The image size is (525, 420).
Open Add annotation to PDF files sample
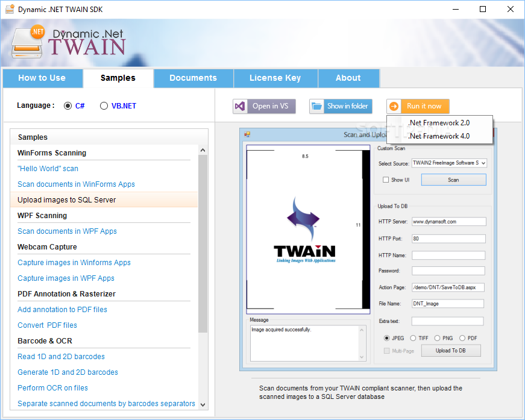pos(62,310)
